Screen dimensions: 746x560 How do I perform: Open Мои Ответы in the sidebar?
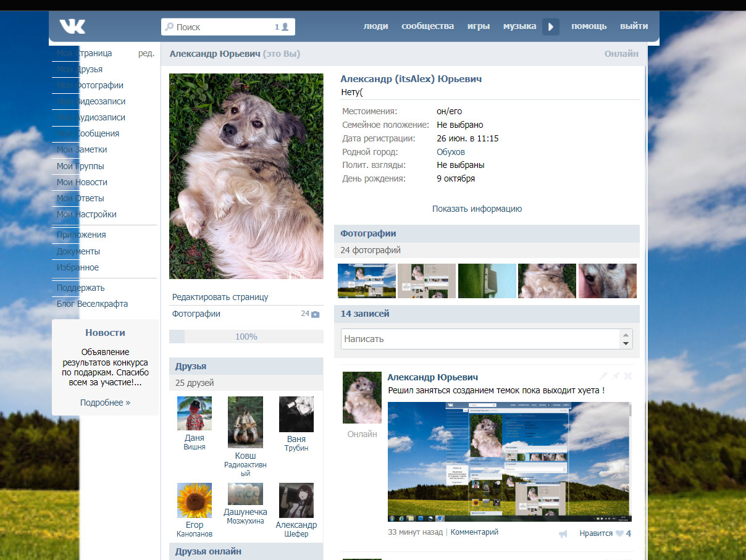coord(80,198)
